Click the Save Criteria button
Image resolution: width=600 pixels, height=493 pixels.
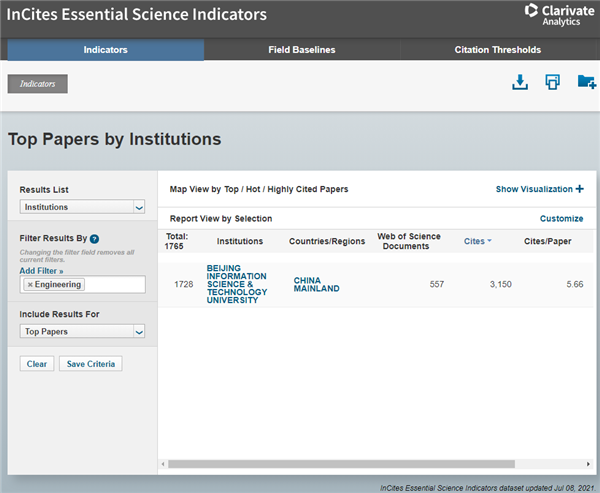90,364
